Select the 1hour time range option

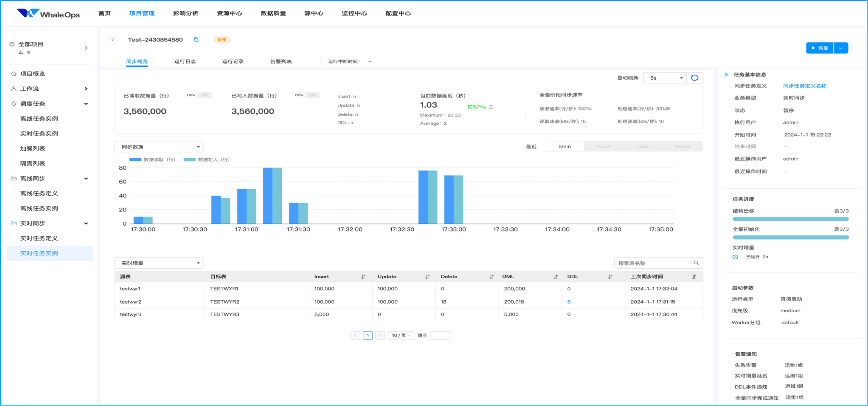click(x=604, y=146)
